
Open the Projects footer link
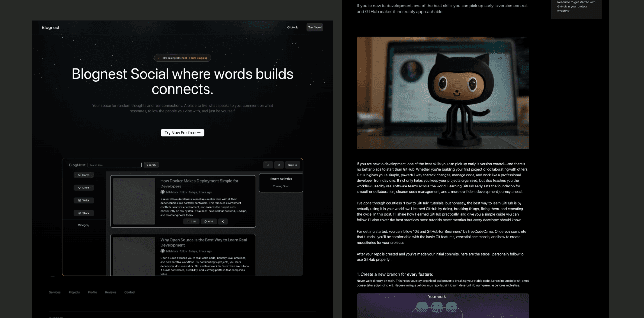74,292
